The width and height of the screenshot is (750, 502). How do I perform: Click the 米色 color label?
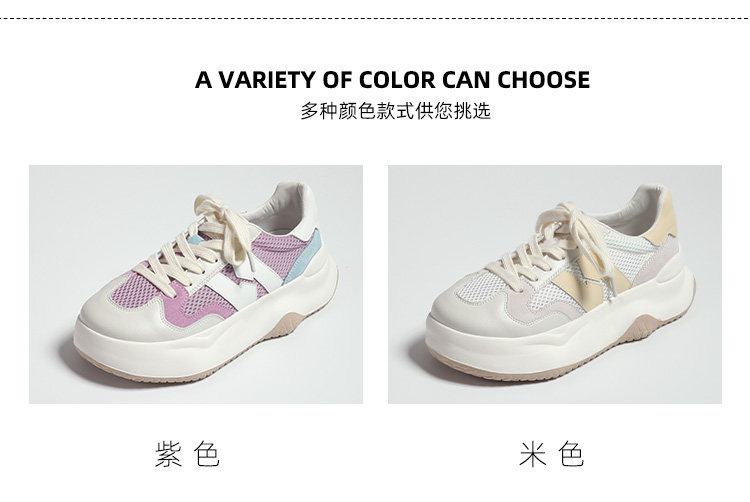(x=551, y=454)
